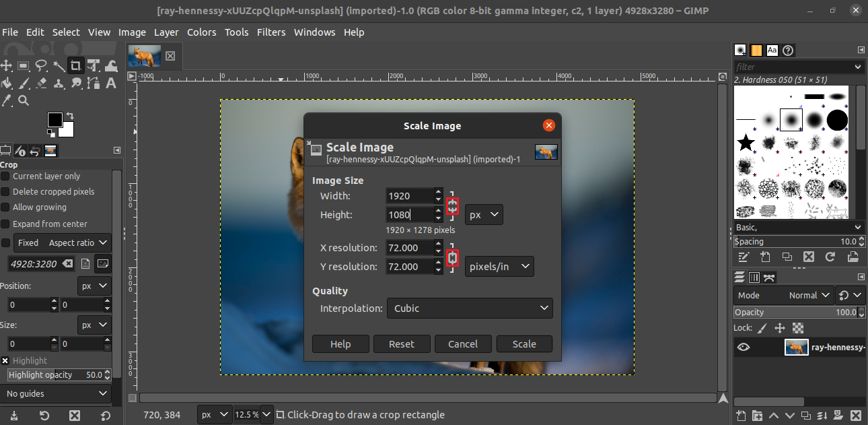Click the white background color swatch

(68, 131)
